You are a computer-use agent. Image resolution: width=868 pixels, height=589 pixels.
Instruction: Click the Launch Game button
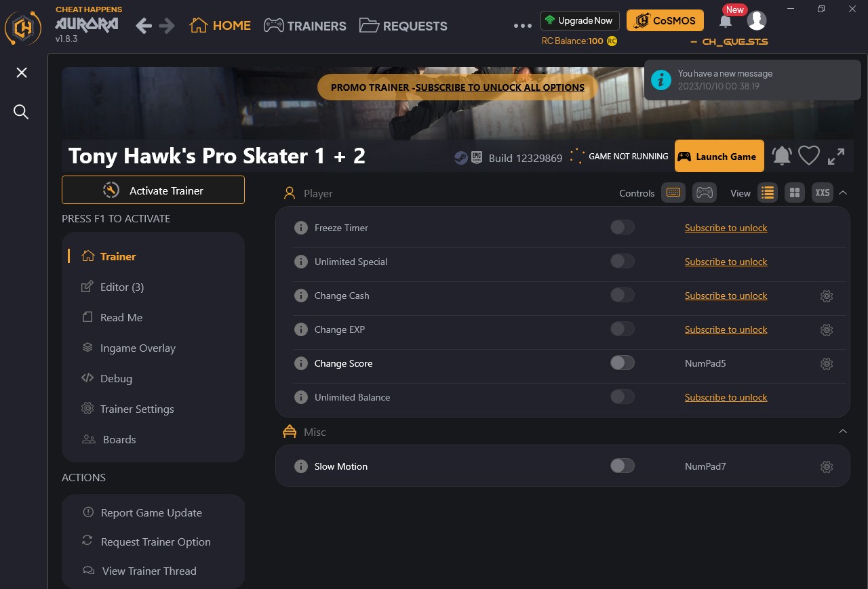(x=719, y=156)
